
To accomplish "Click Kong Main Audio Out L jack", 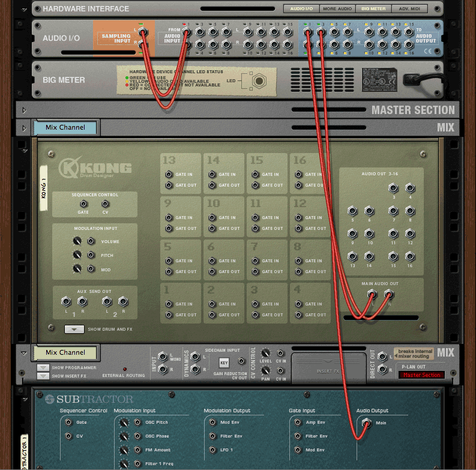I will (x=372, y=294).
